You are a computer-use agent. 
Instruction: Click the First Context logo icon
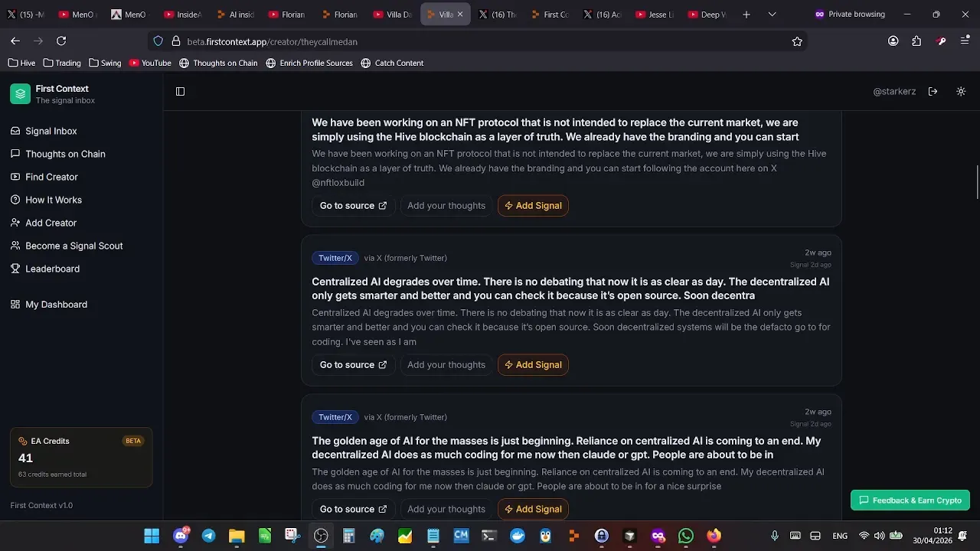[21, 93]
